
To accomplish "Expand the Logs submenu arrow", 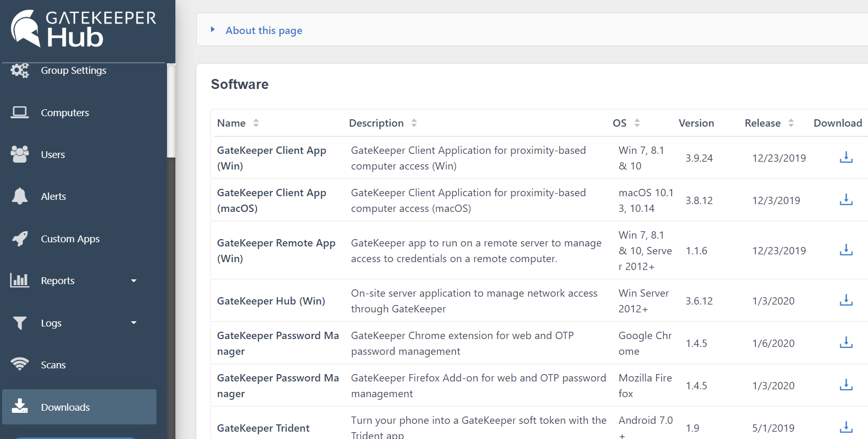I will tap(133, 323).
